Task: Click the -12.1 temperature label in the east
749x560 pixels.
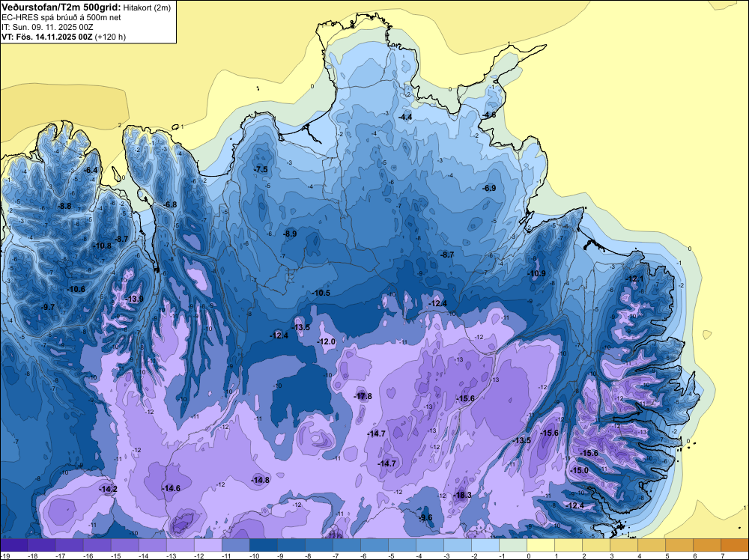Action: (x=634, y=279)
